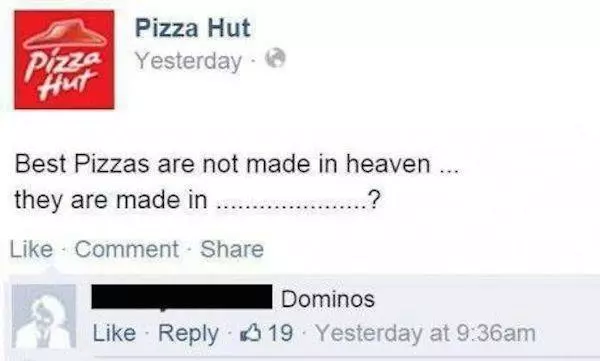Click the "they are made in" text line
The image size is (600, 361).
point(111,200)
